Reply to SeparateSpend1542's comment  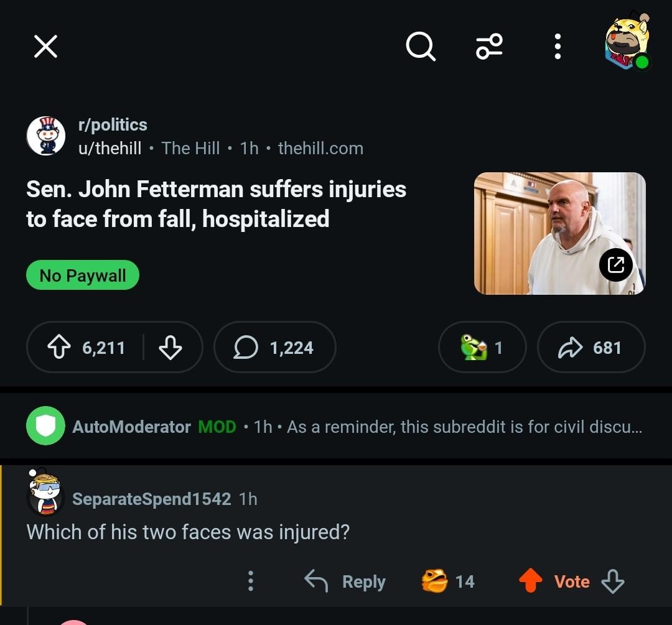point(345,581)
